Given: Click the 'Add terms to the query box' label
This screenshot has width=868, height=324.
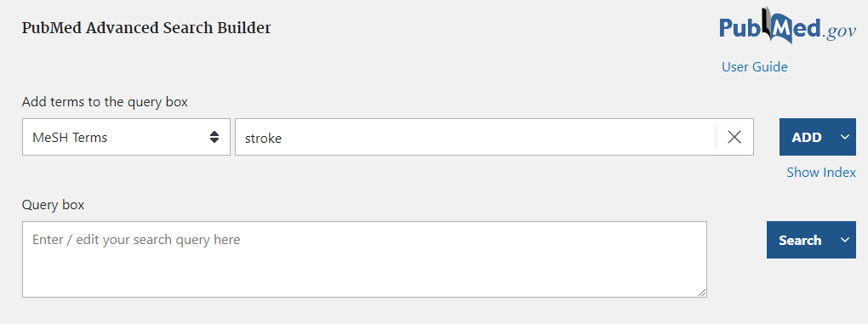Looking at the screenshot, I should click(x=105, y=102).
